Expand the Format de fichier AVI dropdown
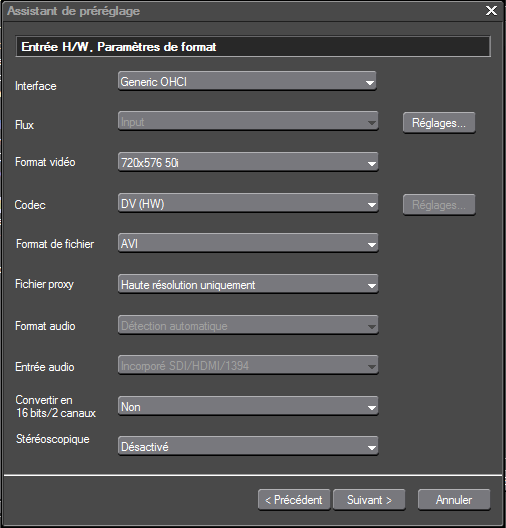The height and width of the screenshot is (528, 506). [248, 243]
